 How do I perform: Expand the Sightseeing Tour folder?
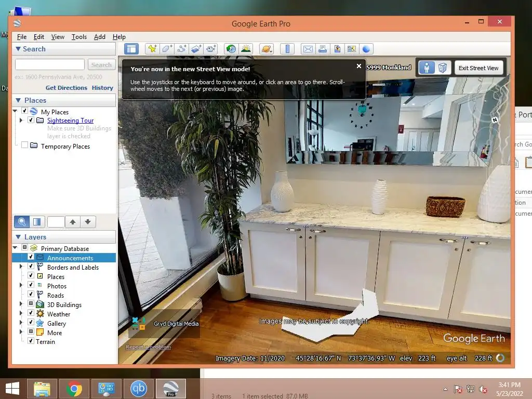click(21, 120)
